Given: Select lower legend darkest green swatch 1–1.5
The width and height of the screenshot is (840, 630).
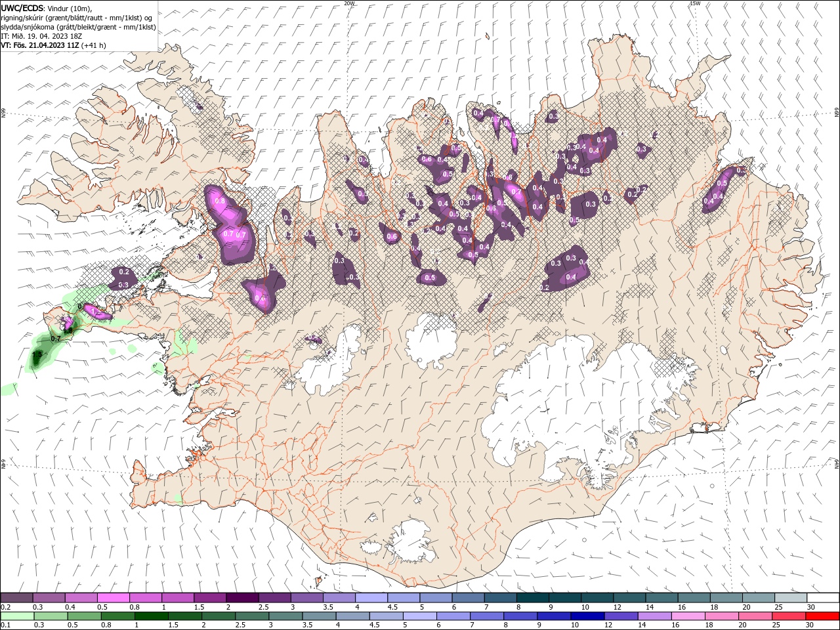Looking at the screenshot, I should (151, 616).
